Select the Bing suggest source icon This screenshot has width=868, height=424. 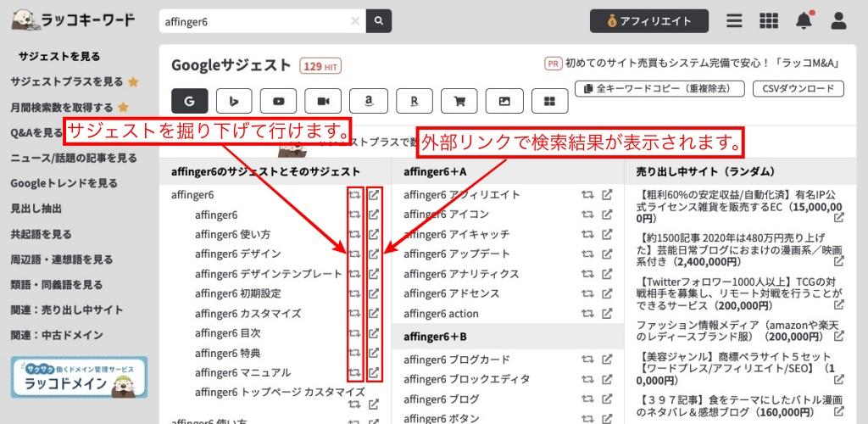pyautogui.click(x=234, y=101)
